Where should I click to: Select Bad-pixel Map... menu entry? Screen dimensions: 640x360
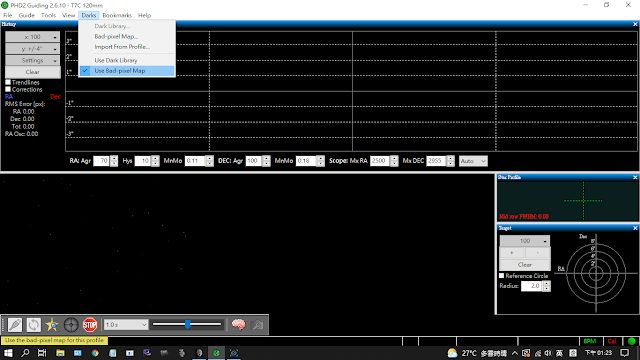(x=127, y=36)
